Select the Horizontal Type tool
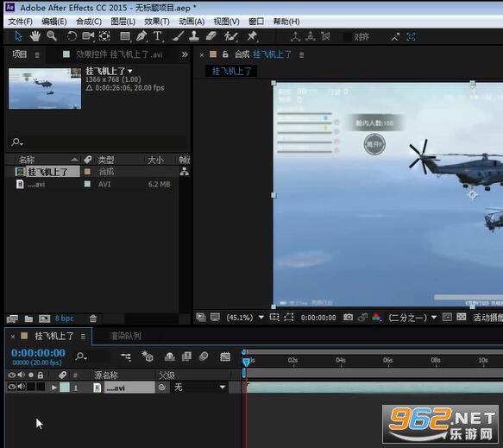This screenshot has width=503, height=448. tap(157, 36)
